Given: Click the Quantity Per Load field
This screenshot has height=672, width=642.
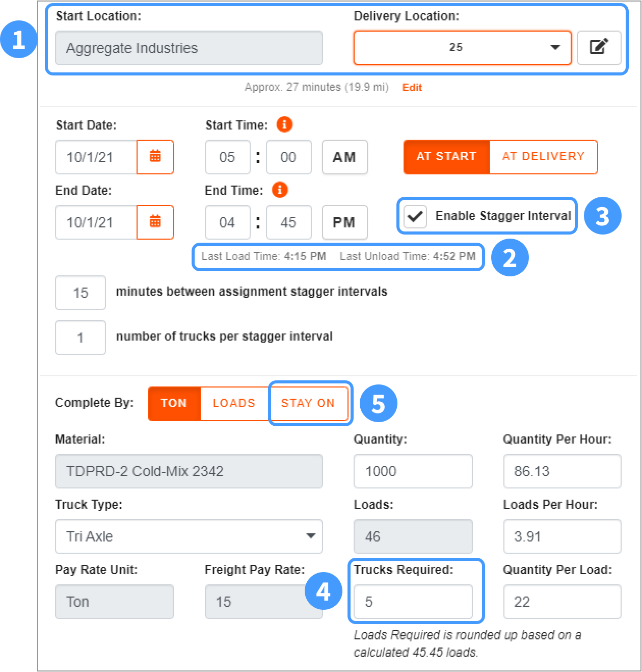Looking at the screenshot, I should [563, 602].
